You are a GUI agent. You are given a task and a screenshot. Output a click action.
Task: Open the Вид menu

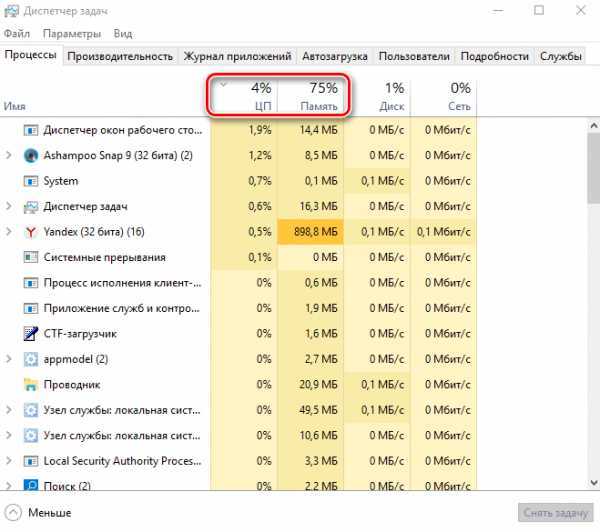[x=123, y=34]
